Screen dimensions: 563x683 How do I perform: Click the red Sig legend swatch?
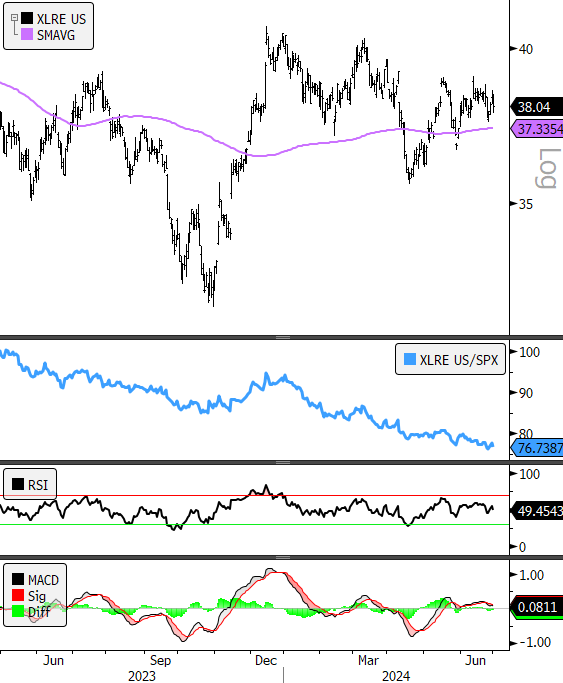tap(18, 595)
